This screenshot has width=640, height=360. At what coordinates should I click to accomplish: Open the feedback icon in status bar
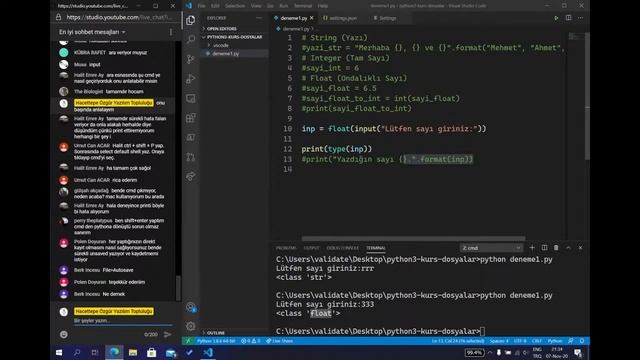click(571, 341)
